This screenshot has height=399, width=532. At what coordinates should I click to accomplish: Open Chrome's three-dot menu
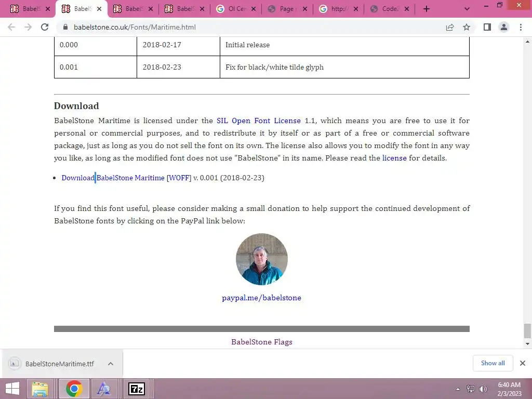tap(521, 27)
